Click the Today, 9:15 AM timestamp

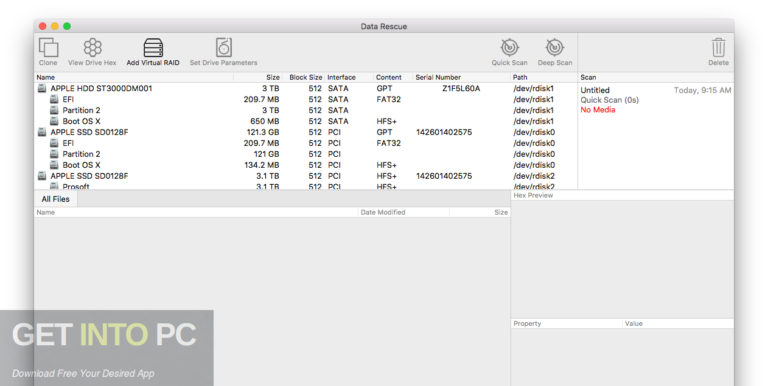click(x=702, y=90)
